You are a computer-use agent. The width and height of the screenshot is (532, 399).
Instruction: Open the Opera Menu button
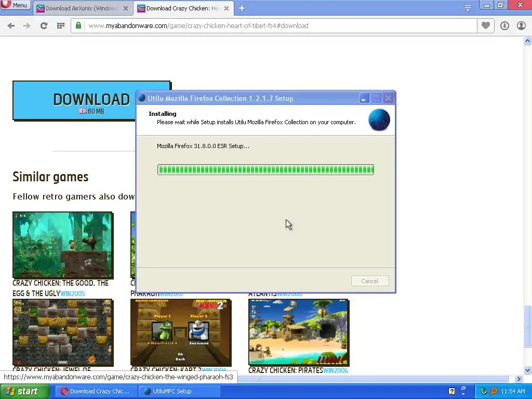coord(15,5)
